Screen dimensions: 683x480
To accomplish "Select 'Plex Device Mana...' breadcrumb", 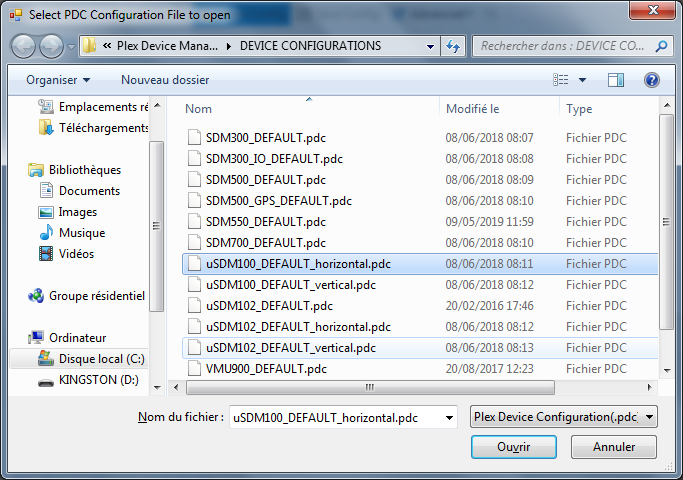I will point(167,46).
